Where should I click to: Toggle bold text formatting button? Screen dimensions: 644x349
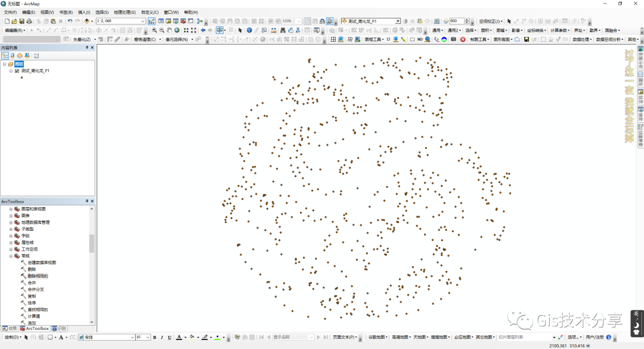[x=154, y=338]
